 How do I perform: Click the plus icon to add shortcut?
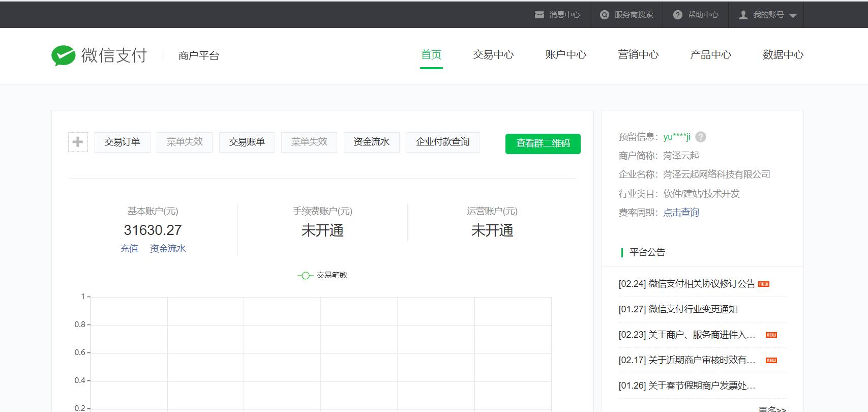pos(78,142)
